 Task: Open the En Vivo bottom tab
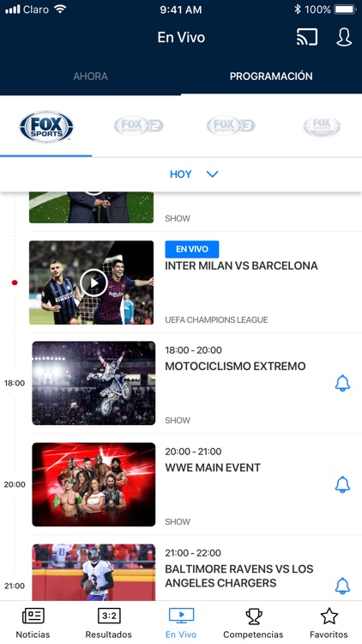click(181, 623)
